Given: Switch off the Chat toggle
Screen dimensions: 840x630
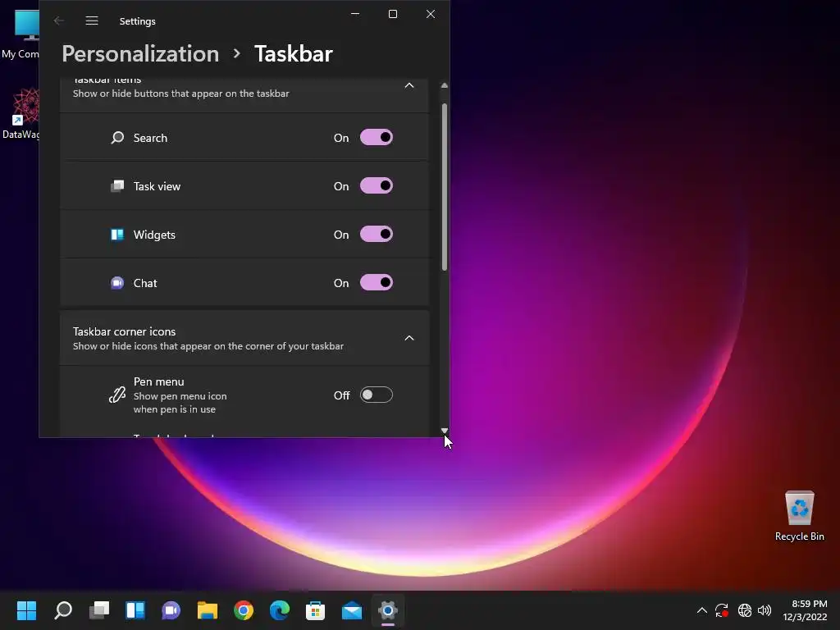Looking at the screenshot, I should [376, 282].
